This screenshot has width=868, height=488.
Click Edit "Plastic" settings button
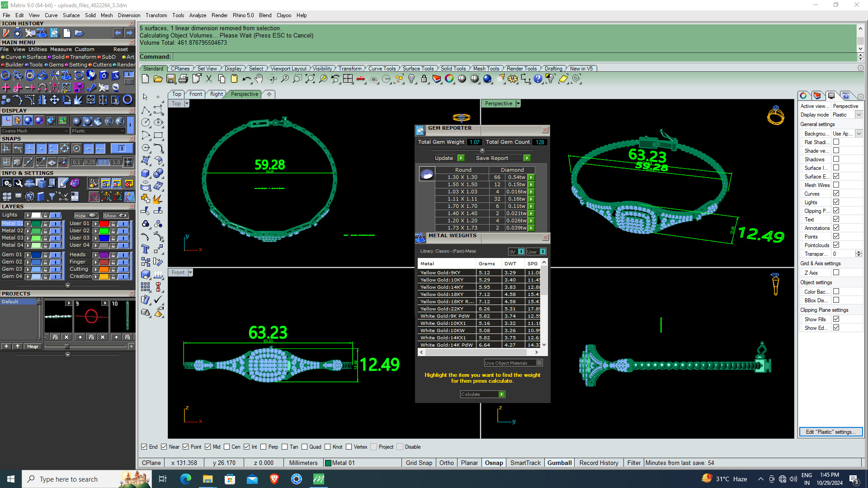830,432
